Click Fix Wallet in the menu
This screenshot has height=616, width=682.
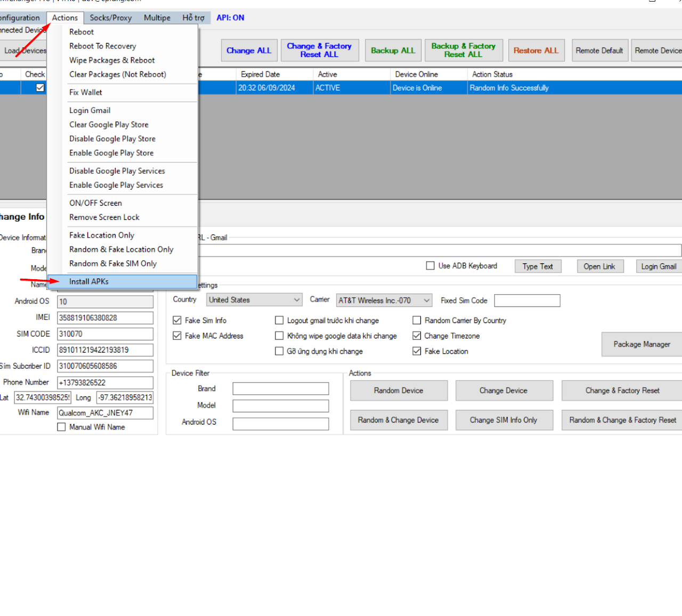point(85,92)
